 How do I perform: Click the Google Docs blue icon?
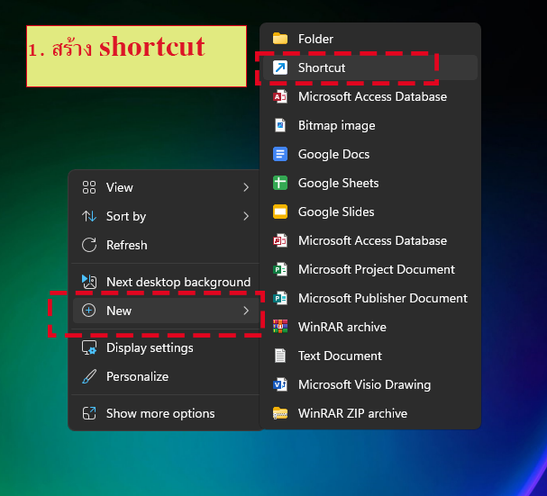(x=280, y=154)
